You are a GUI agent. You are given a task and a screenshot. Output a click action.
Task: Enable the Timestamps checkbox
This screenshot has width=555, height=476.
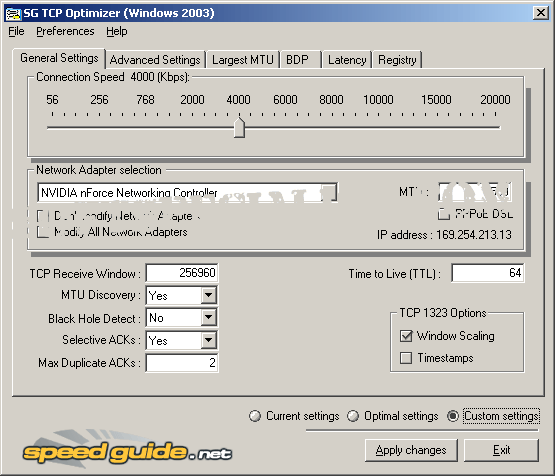coord(406,358)
